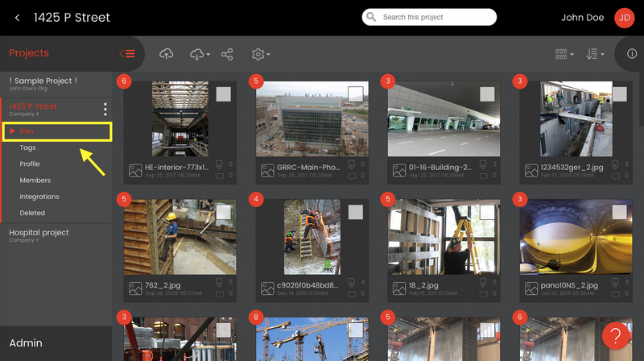644x361 pixels.
Task: Click the 1425 P Street project in sidebar
Action: [x=33, y=106]
